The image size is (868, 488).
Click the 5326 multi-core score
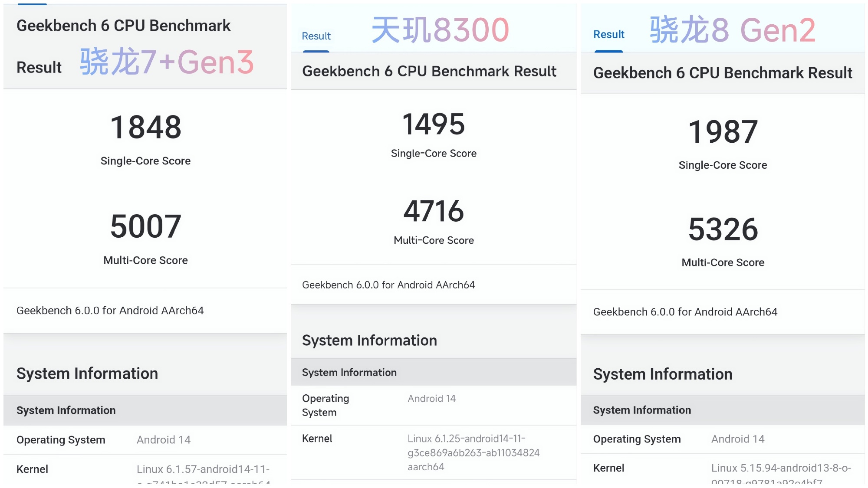[723, 229]
